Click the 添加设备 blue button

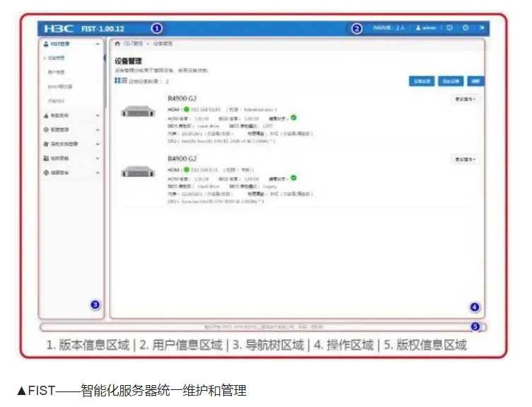[x=451, y=81]
